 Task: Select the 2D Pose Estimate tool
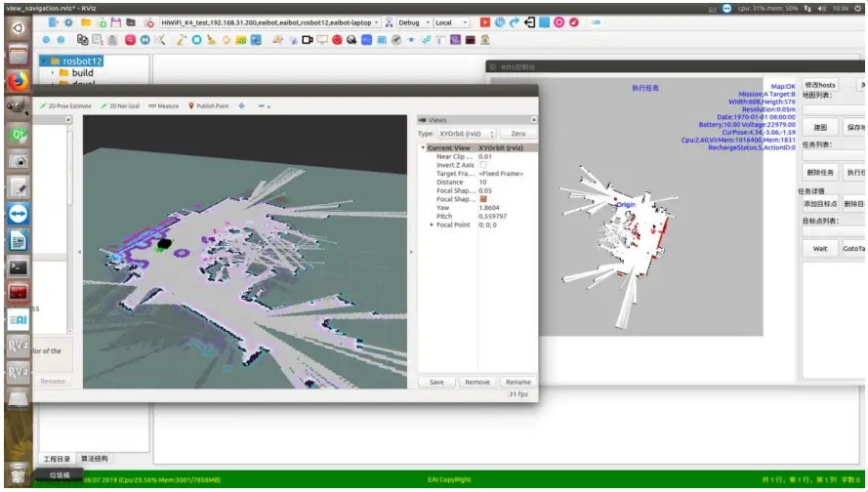(x=66, y=105)
